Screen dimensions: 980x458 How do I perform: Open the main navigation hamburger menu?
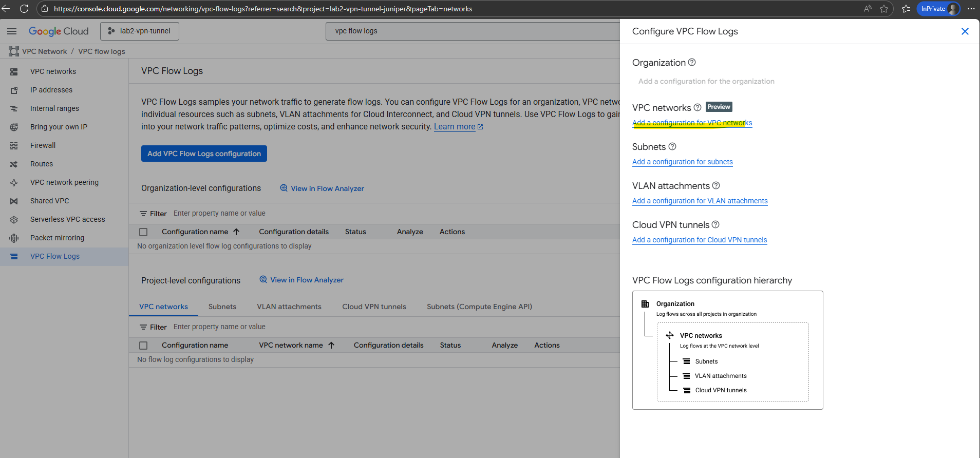[12, 31]
